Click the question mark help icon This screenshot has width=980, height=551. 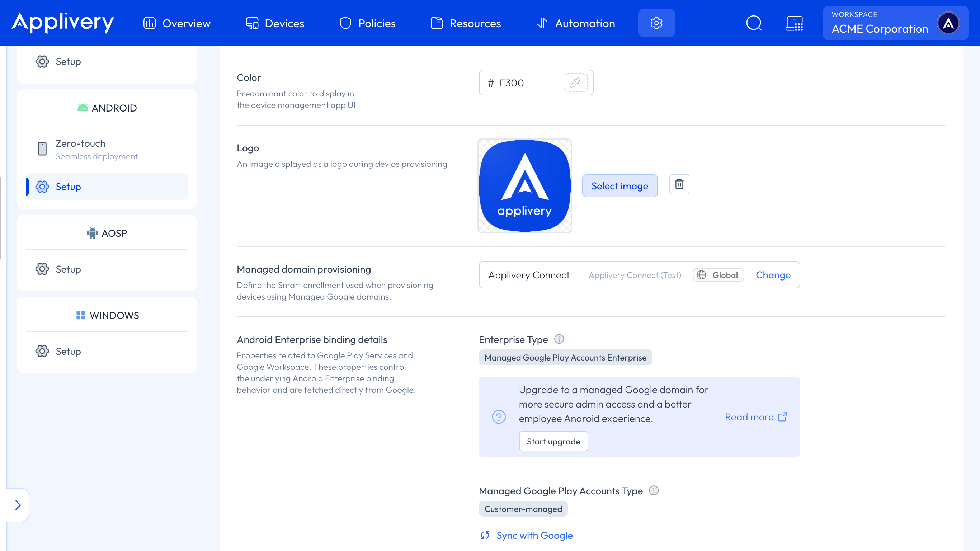tap(499, 417)
